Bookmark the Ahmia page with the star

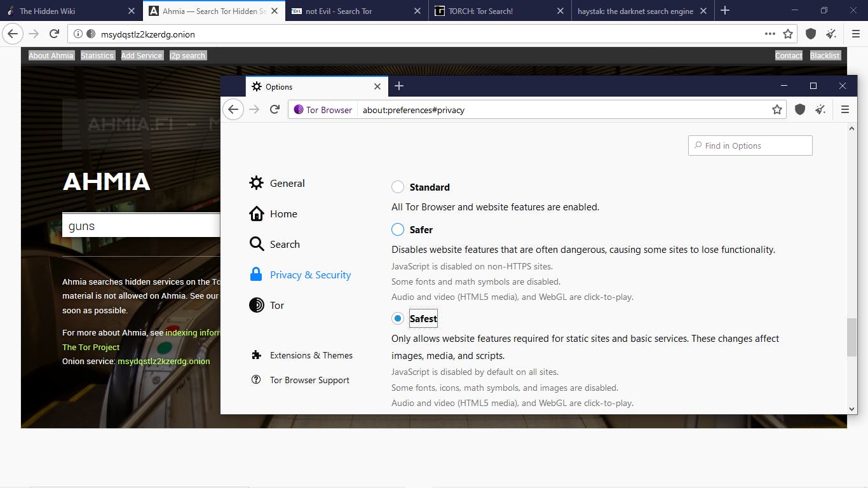tap(788, 34)
